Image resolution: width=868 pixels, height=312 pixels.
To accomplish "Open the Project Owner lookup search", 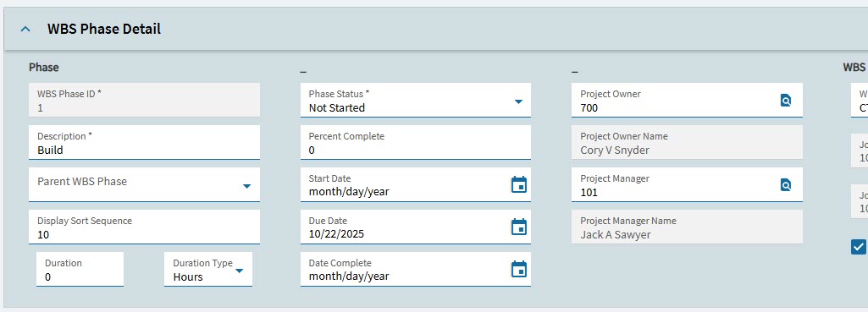I will pyautogui.click(x=786, y=100).
